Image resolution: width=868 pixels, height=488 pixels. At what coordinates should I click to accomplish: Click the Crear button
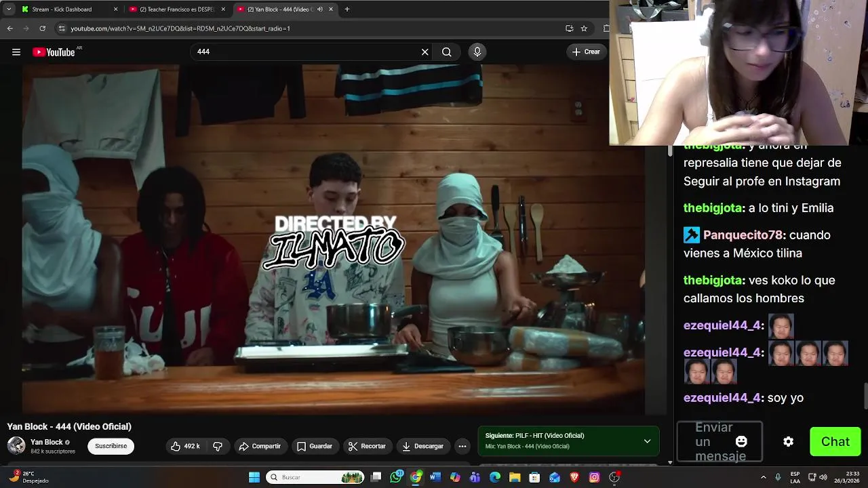(586, 52)
